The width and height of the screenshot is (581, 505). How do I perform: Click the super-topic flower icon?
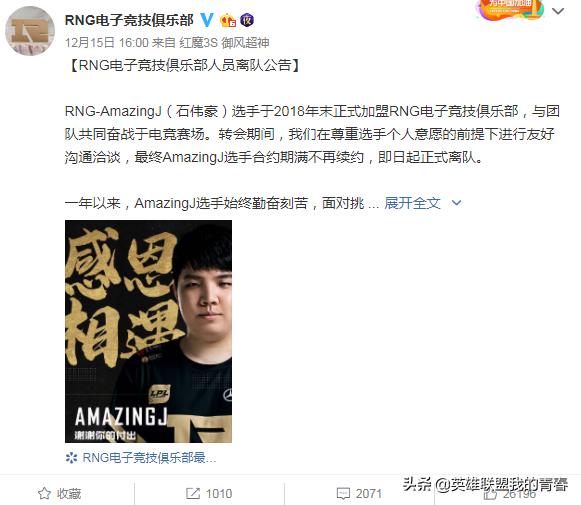click(x=71, y=458)
